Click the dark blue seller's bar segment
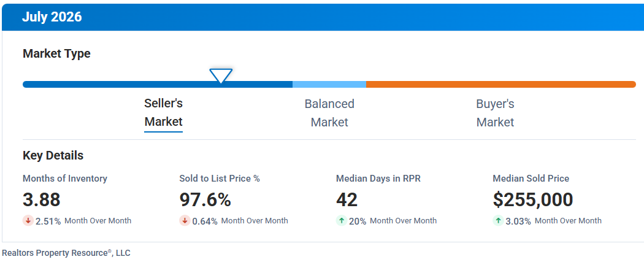The image size is (644, 262). [157, 84]
